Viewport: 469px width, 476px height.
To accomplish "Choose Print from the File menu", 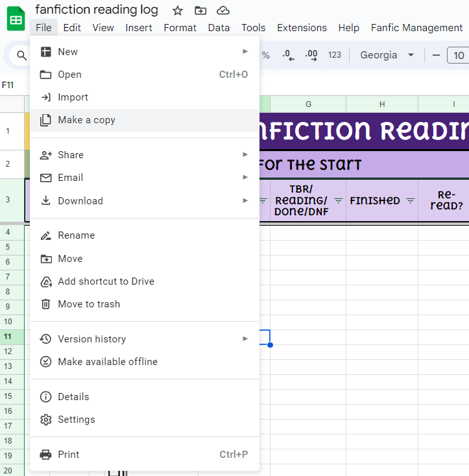I will [x=145, y=455].
